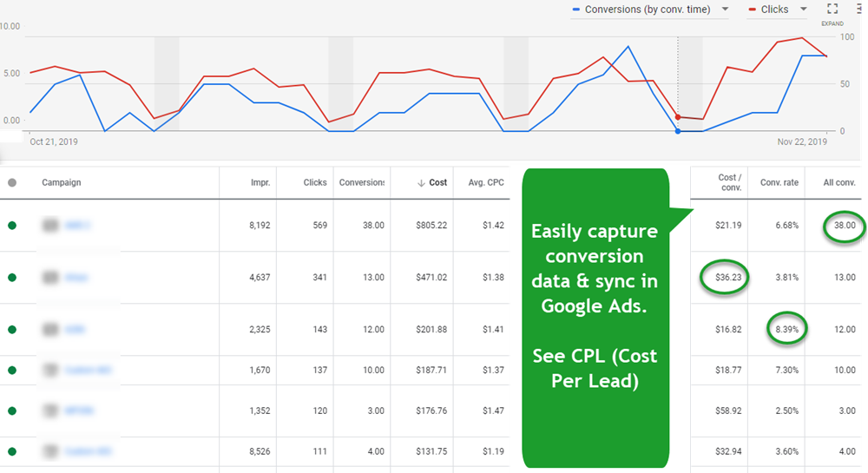Image resolution: width=868 pixels, height=473 pixels.
Task: Click campaign type icon in $131.75 row
Action: tap(50, 451)
